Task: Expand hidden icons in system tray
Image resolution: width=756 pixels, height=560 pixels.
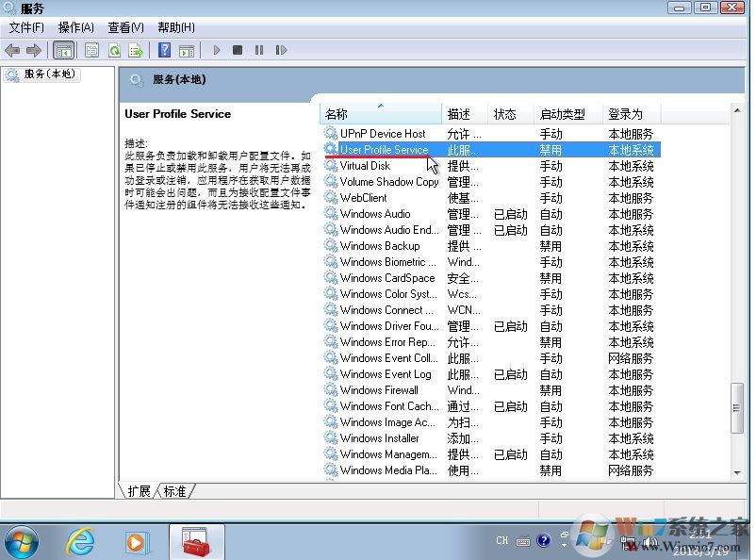Action: (564, 545)
